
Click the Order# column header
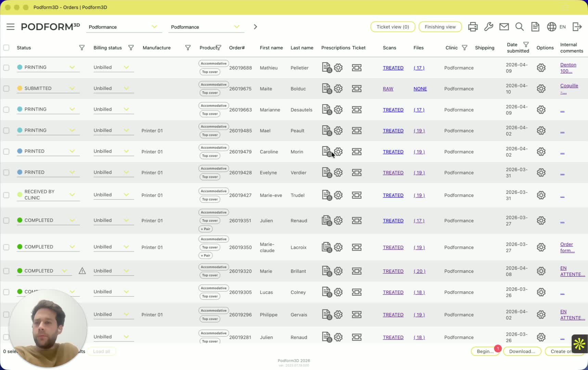(x=237, y=48)
